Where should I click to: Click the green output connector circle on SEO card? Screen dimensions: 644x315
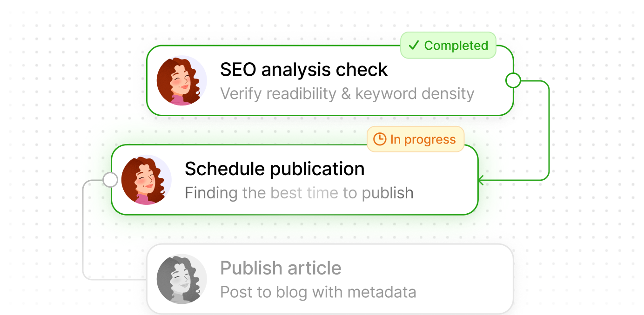point(513,80)
